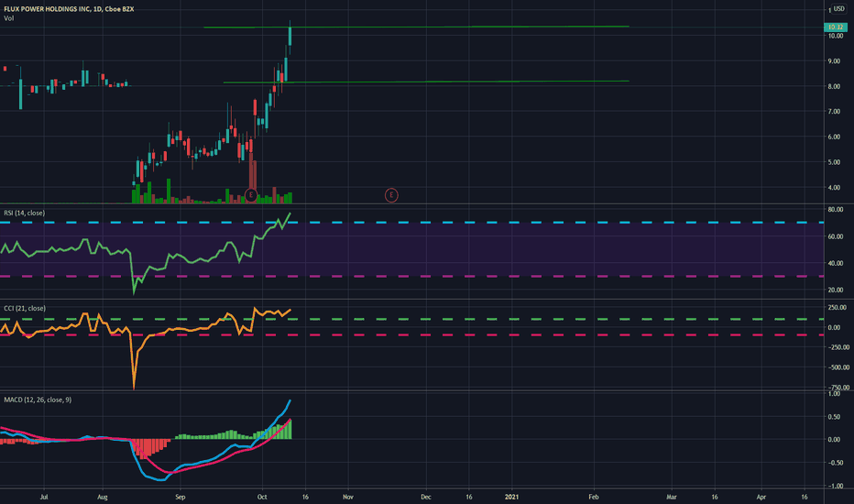Click the latest green candle at the top
The width and height of the screenshot is (854, 504).
290,36
